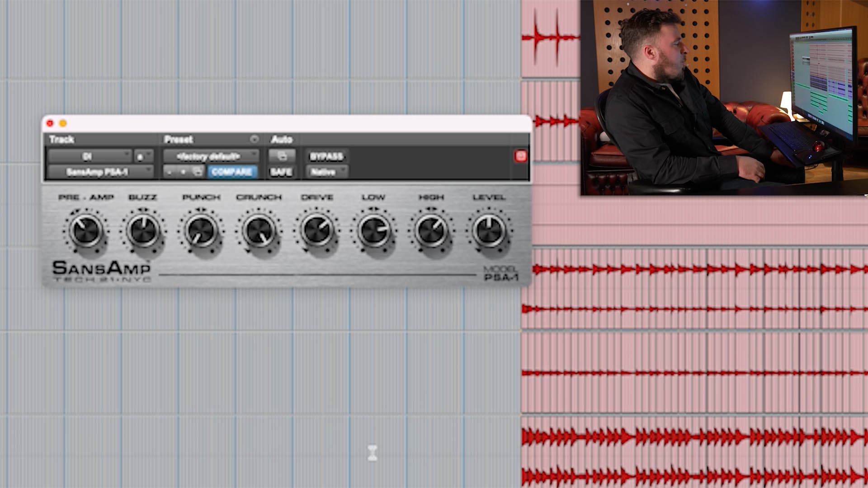Click the HIGH knob
The width and height of the screenshot is (868, 488).
point(431,230)
